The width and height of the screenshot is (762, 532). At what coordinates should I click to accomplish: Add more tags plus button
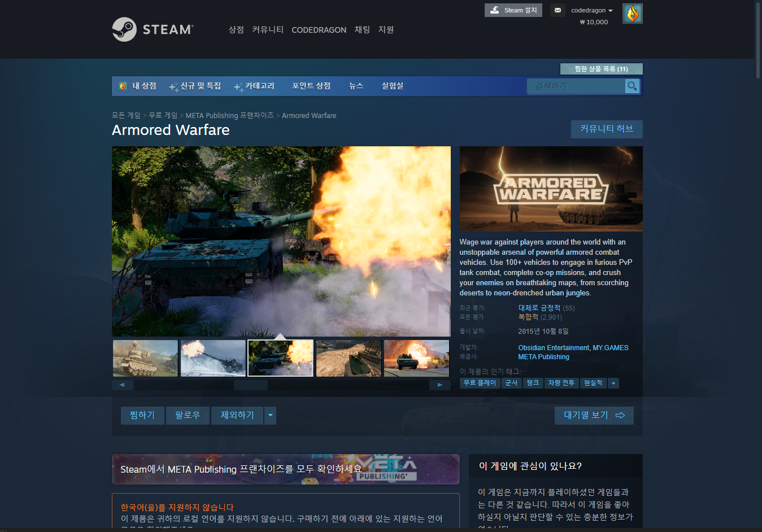(x=613, y=383)
